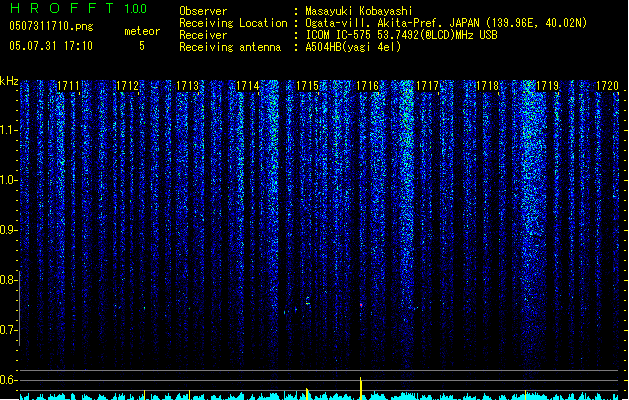Viewport: 629px width, 400px height.
Task: Click the Ogata-vill. Akita-Pref. JAPAN location text
Action: point(446,23)
